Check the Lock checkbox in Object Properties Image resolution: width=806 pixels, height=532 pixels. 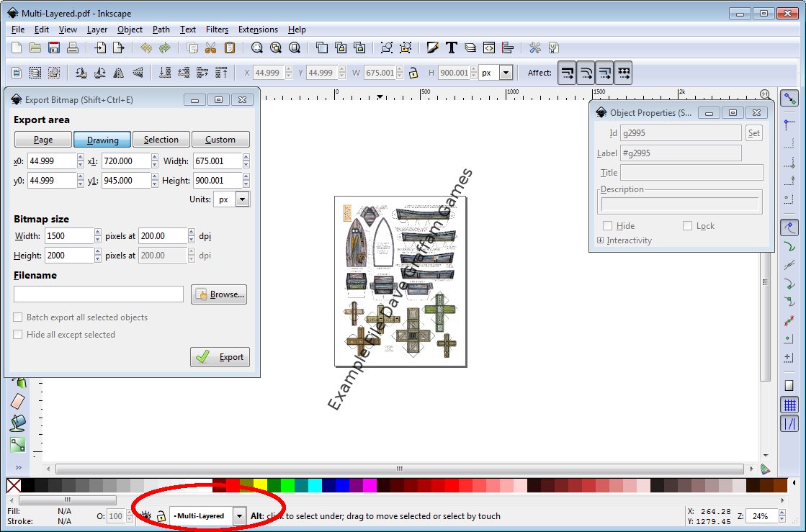tap(687, 226)
